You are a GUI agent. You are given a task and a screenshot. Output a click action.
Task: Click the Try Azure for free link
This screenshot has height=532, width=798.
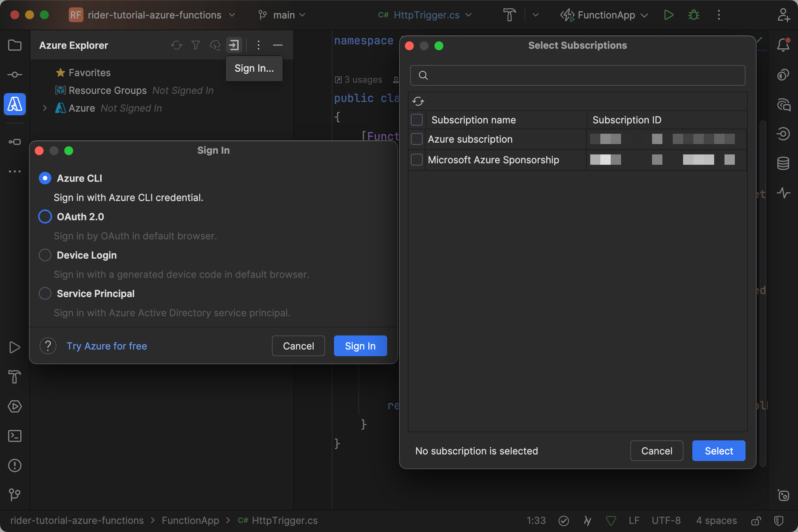(106, 346)
